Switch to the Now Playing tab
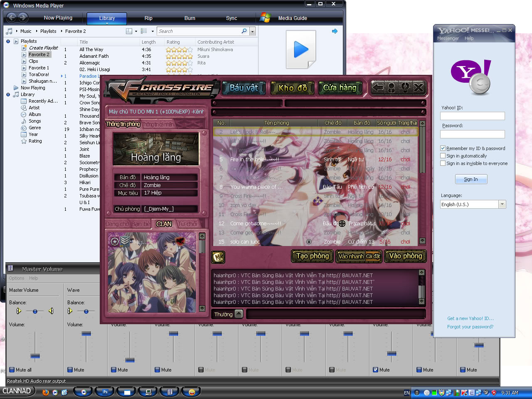 [58, 18]
